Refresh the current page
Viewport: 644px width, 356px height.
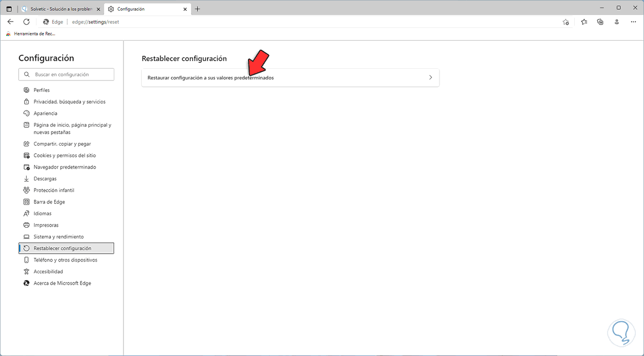click(26, 22)
